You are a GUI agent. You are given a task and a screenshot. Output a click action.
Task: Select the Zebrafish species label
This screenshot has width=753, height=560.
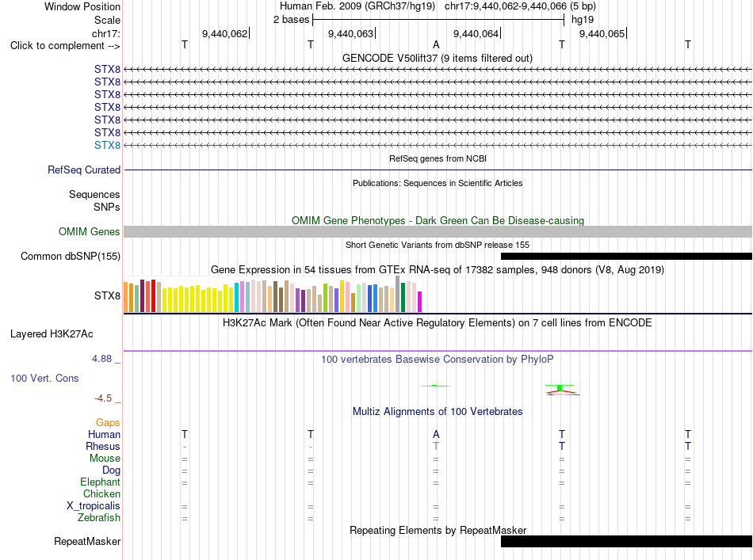click(99, 518)
